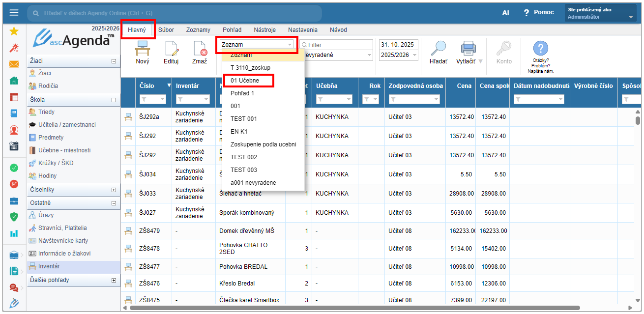The height and width of the screenshot is (314, 644).
Task: Click the orange envelope sidebar icon
Action: pyautogui.click(x=14, y=64)
